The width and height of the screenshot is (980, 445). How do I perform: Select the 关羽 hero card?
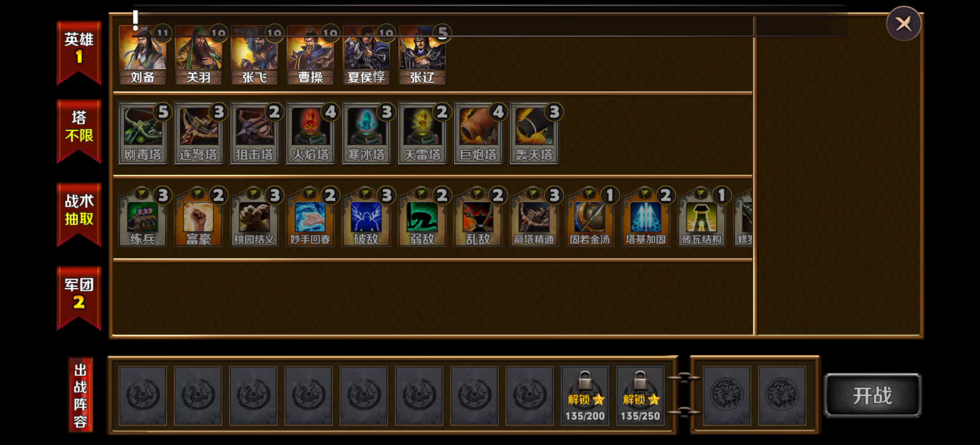[198, 55]
